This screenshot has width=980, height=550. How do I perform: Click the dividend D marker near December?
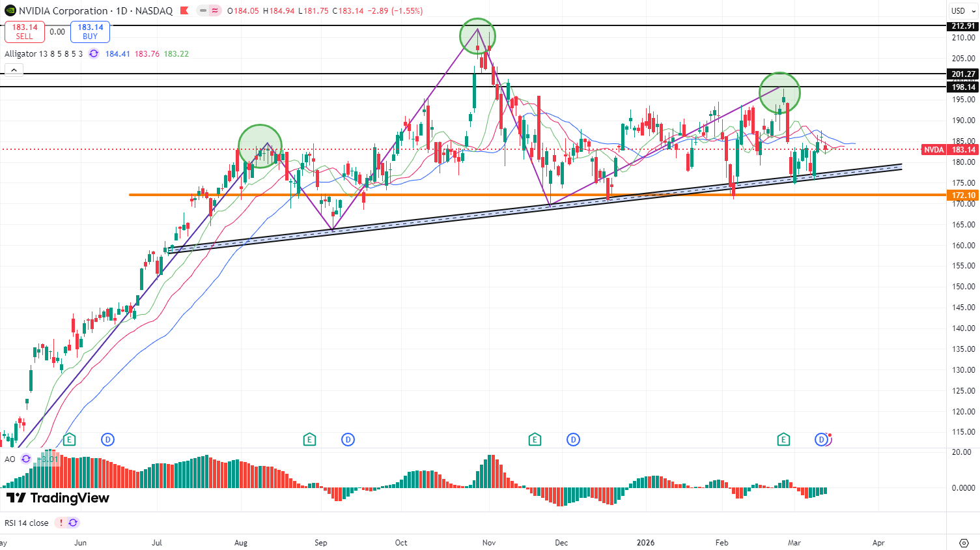573,440
